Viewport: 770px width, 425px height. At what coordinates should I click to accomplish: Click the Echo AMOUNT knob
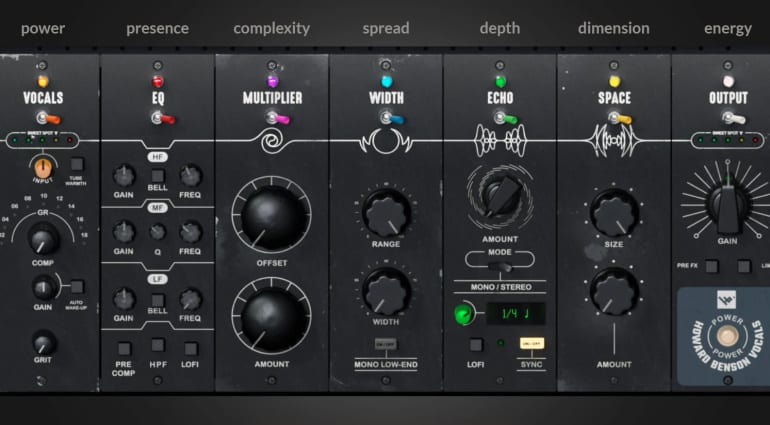(x=500, y=197)
